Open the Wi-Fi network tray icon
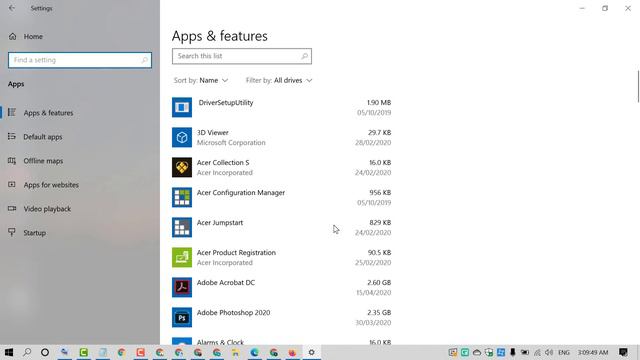 (537, 352)
